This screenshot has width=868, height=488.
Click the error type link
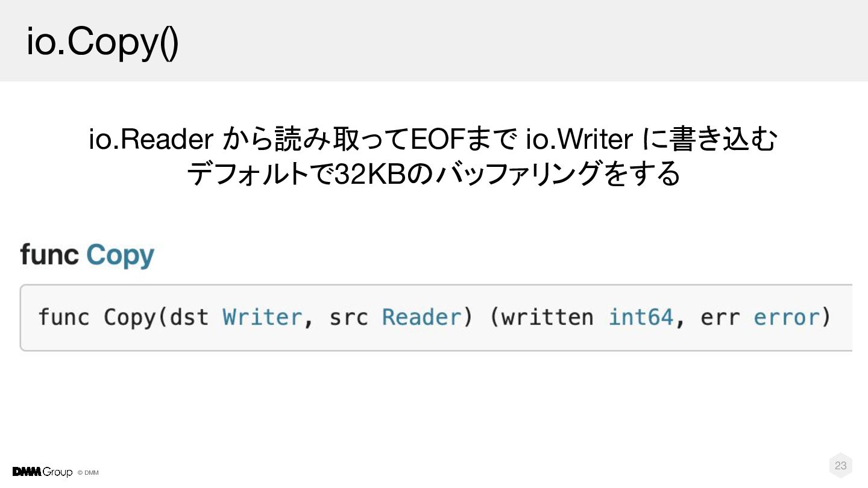(787, 317)
